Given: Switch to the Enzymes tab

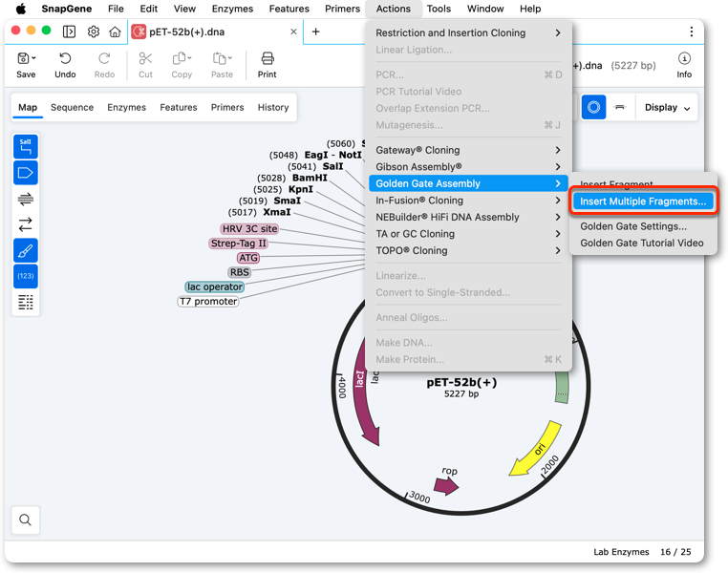Looking at the screenshot, I should tap(126, 107).
